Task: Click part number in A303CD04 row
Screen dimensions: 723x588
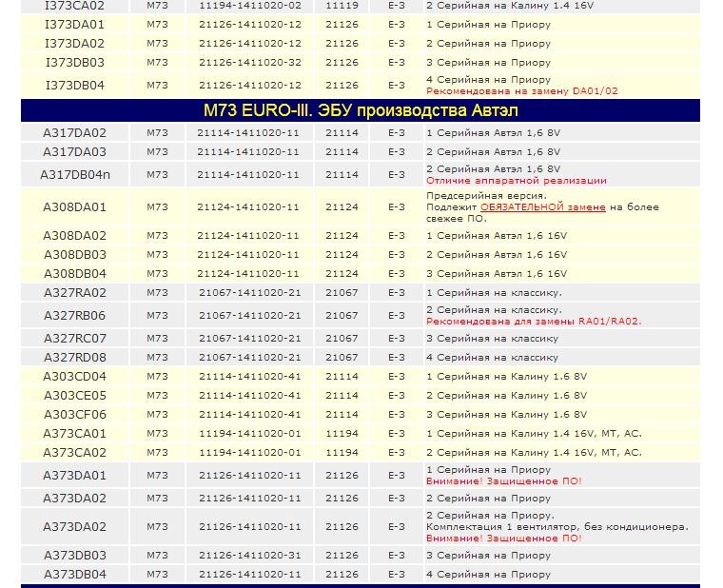Action: pyautogui.click(x=250, y=377)
